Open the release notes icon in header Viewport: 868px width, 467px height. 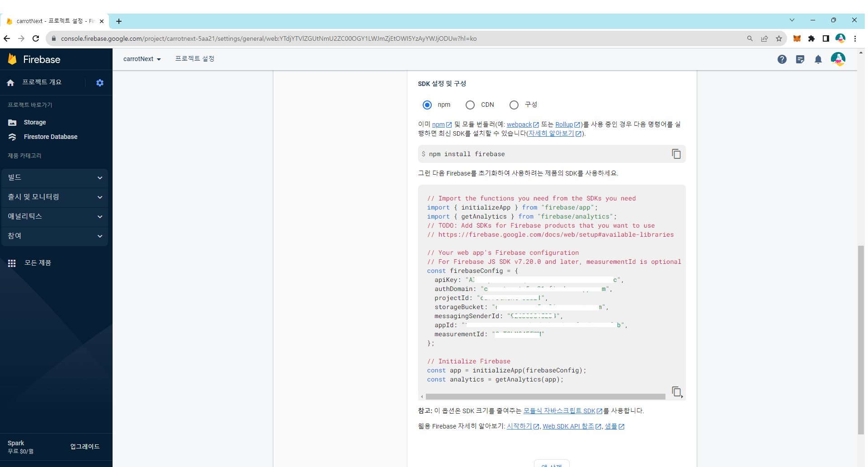800,59
